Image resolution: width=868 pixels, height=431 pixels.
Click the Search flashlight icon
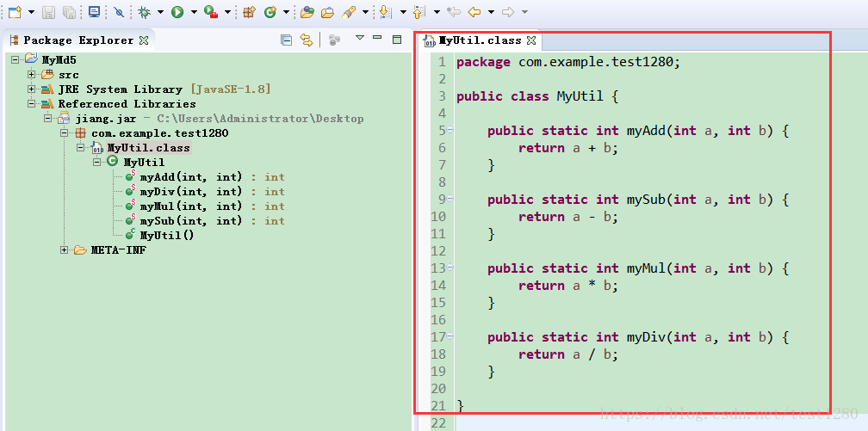tap(349, 12)
